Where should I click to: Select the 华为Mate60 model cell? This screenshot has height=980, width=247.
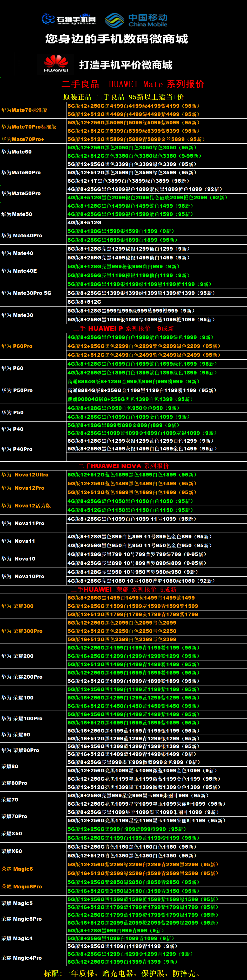[x=33, y=152]
